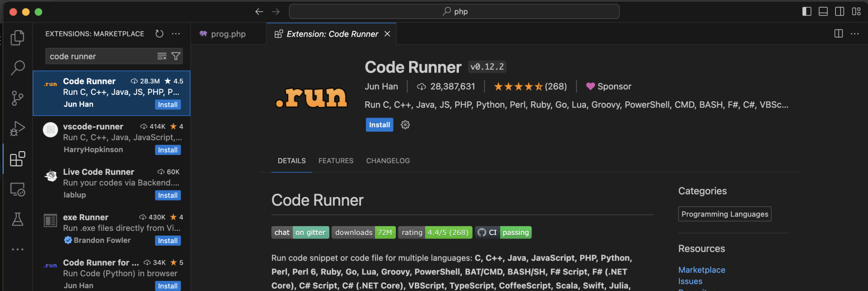Viewport: 868px width, 291px height.
Task: Open Extensions view more actions menu
Action: pos(176,34)
